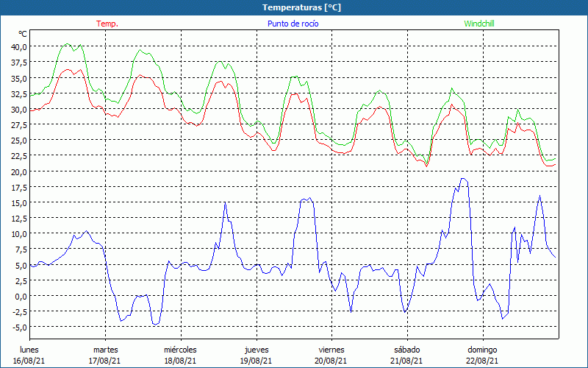Image resolution: width=588 pixels, height=368 pixels.
Task: Click the blue dew point minimum on martes evening
Action: point(154,325)
